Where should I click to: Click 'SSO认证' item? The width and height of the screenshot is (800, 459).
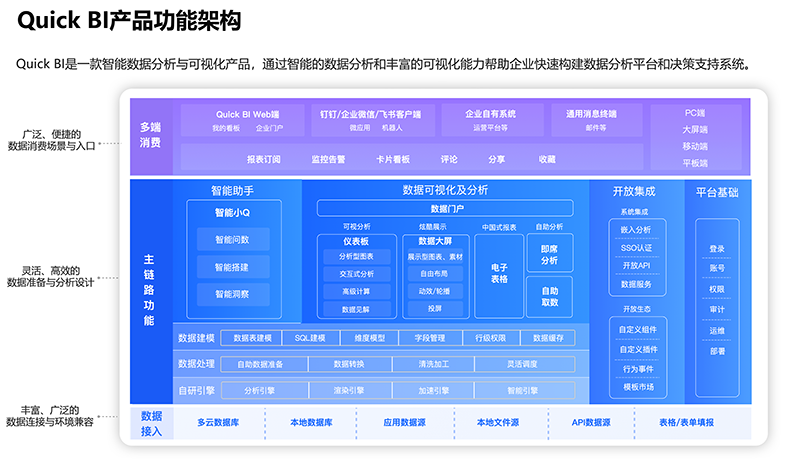tap(636, 248)
